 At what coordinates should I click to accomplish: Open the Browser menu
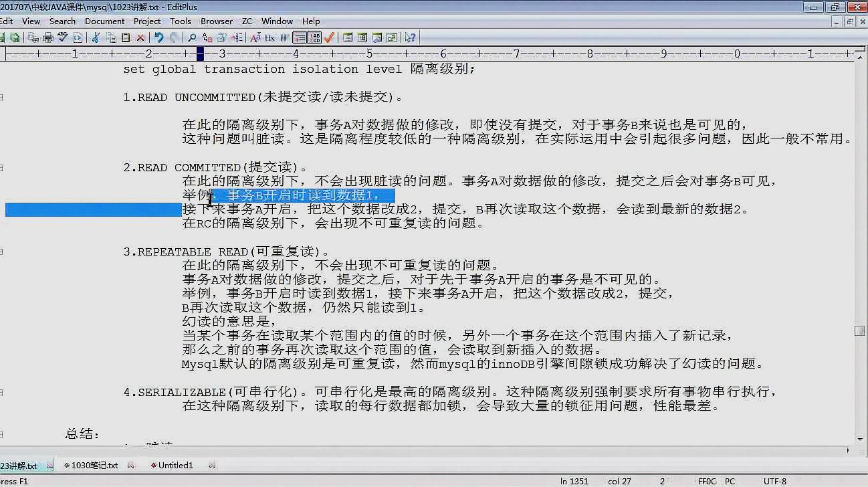(x=217, y=21)
